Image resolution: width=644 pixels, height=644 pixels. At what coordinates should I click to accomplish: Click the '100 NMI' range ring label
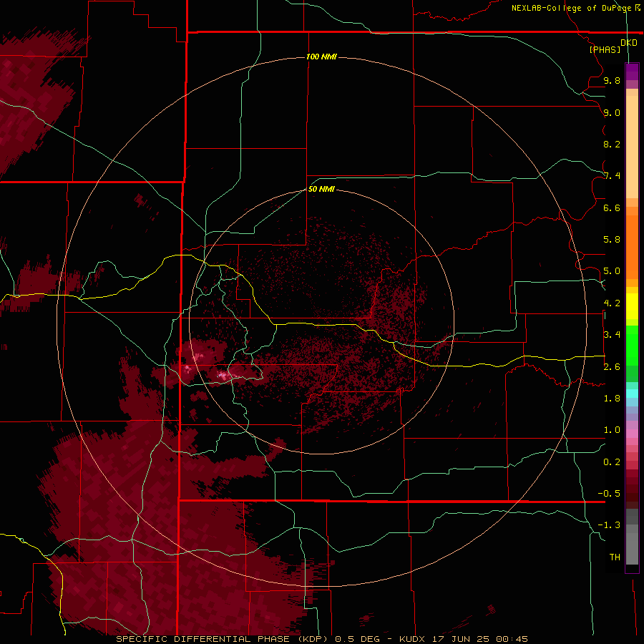321,57
